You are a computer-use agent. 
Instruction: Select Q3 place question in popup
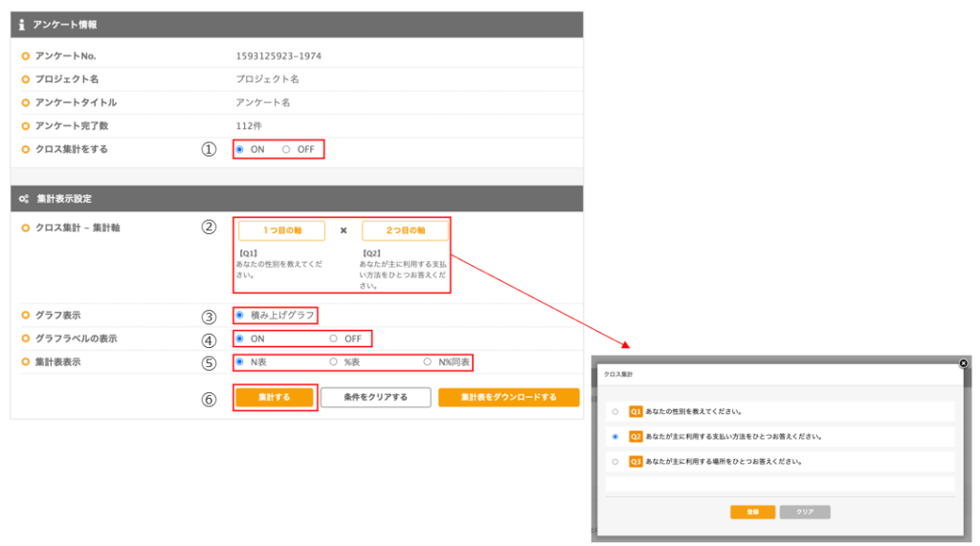point(615,462)
